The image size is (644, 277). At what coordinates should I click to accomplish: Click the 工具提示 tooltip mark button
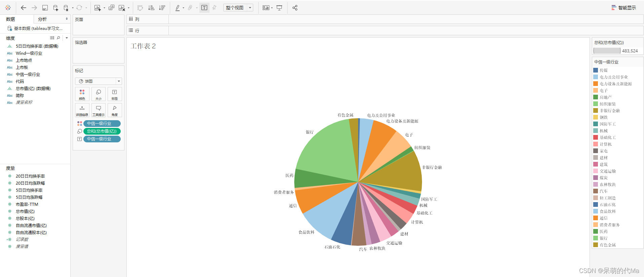pyautogui.click(x=99, y=110)
